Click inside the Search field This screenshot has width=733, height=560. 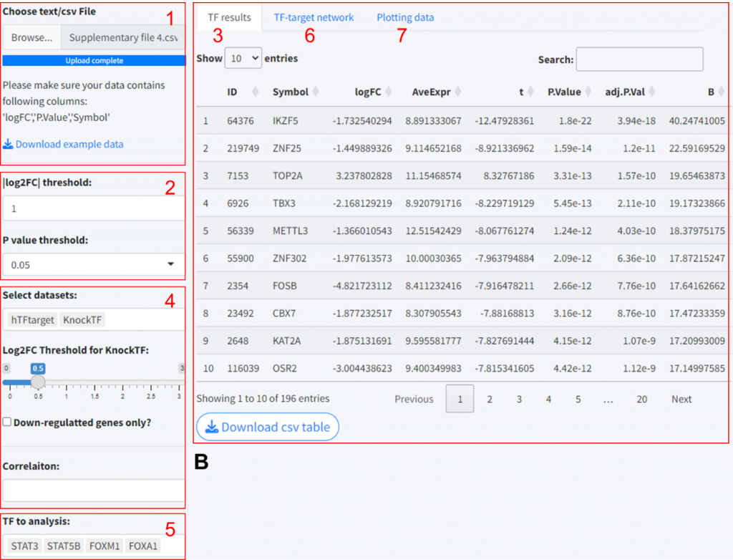[639, 59]
